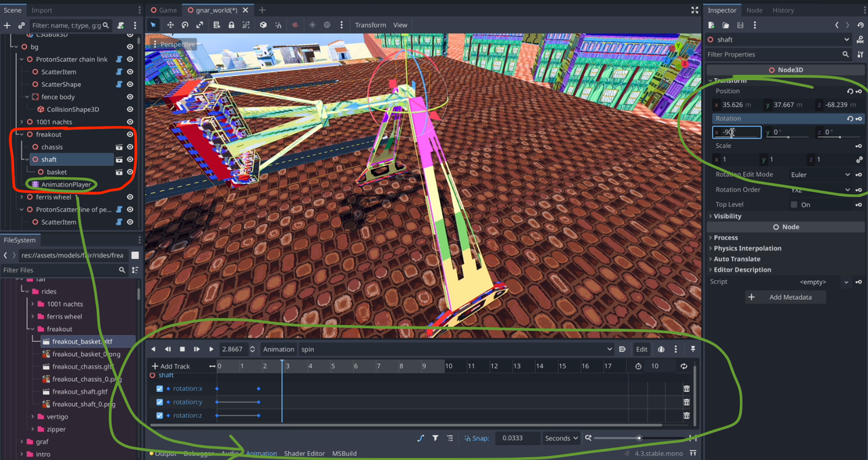Click the rotation x input field
The image size is (868, 460).
click(736, 132)
